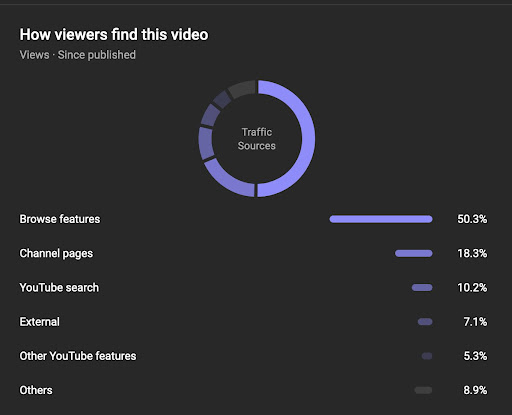Click the 8.9% value
This screenshot has height=415, width=512.
pyautogui.click(x=475, y=390)
